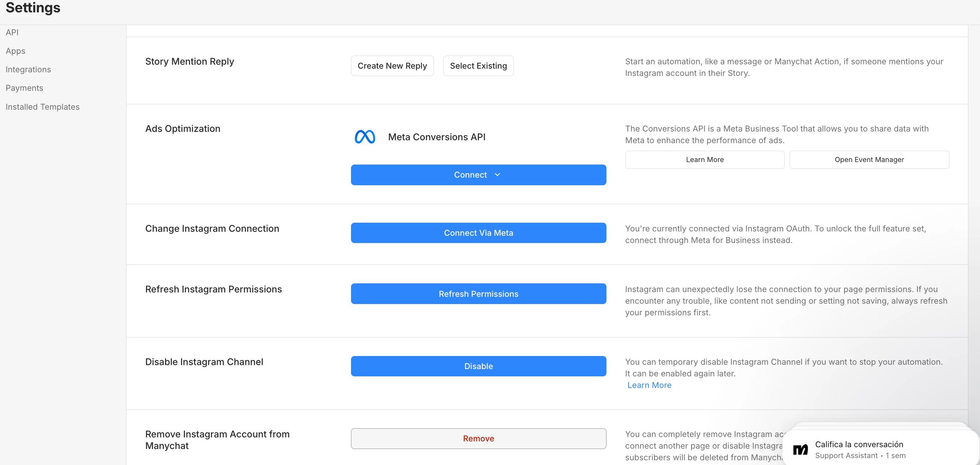The height and width of the screenshot is (465, 980).
Task: Click Create New Reply button
Action: (392, 66)
